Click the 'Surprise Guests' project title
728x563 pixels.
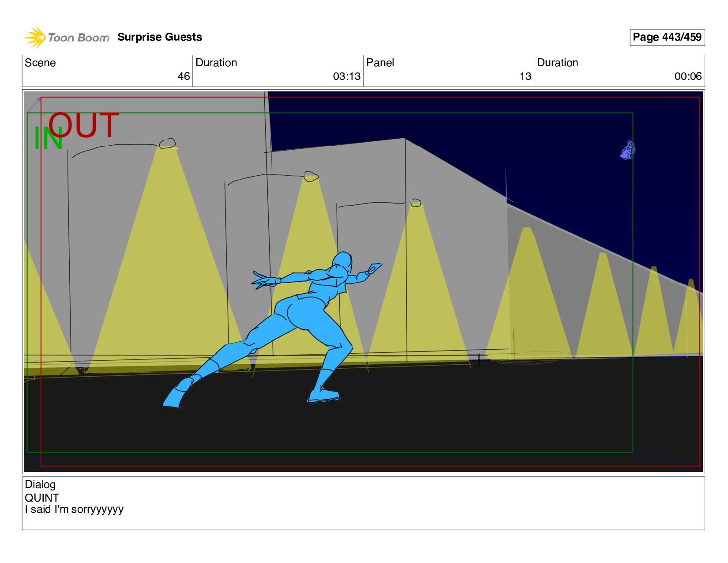[160, 37]
